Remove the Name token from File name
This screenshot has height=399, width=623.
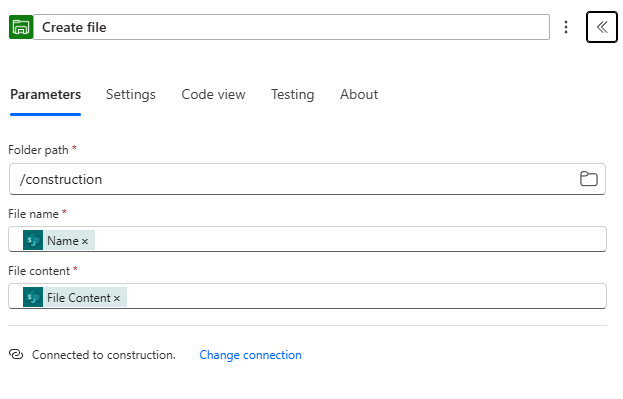(x=85, y=241)
